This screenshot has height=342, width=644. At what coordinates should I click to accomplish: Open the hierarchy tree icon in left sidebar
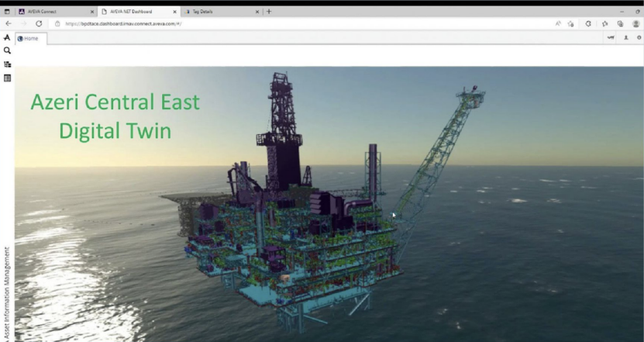[x=8, y=64]
